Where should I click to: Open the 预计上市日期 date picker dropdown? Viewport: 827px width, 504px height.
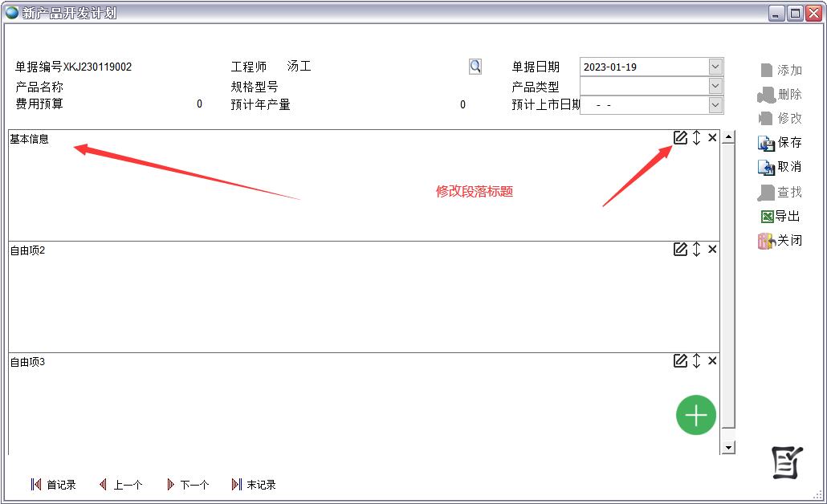coord(715,105)
